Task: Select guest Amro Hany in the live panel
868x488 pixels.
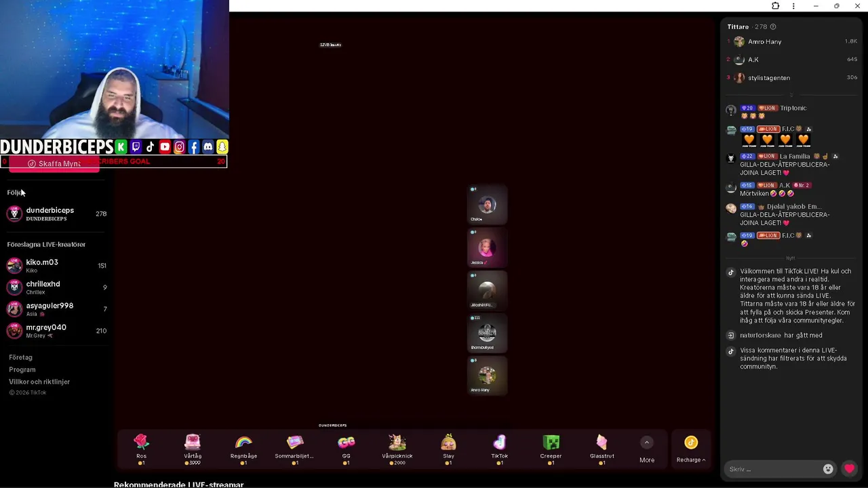Action: pyautogui.click(x=487, y=375)
